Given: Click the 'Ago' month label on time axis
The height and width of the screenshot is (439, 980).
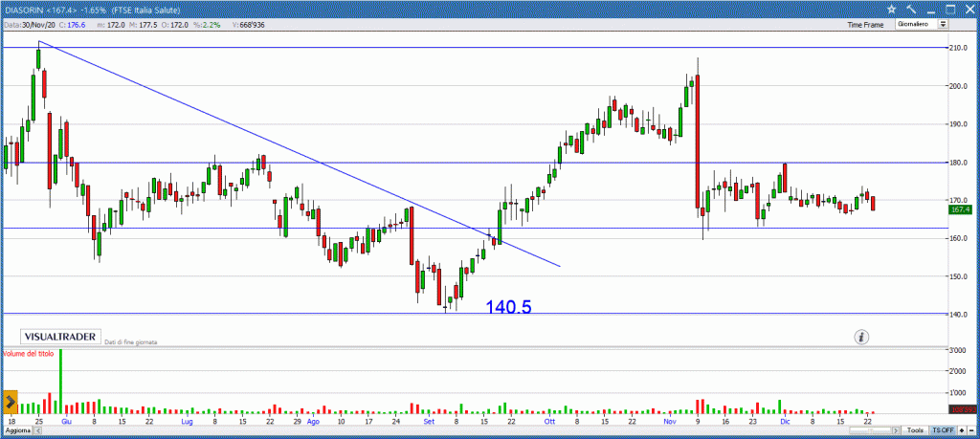Looking at the screenshot, I should (313, 422).
